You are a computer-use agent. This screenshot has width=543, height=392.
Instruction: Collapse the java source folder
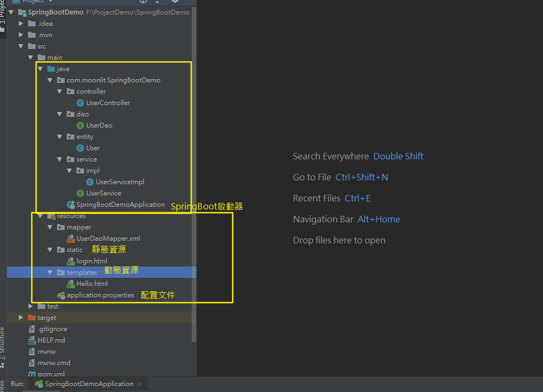pyautogui.click(x=40, y=69)
